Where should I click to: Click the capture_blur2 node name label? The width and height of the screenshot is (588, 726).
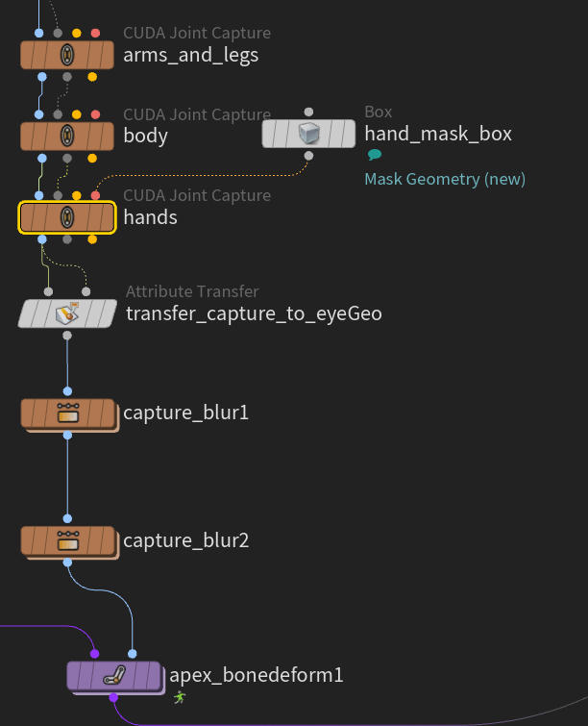pos(186,540)
